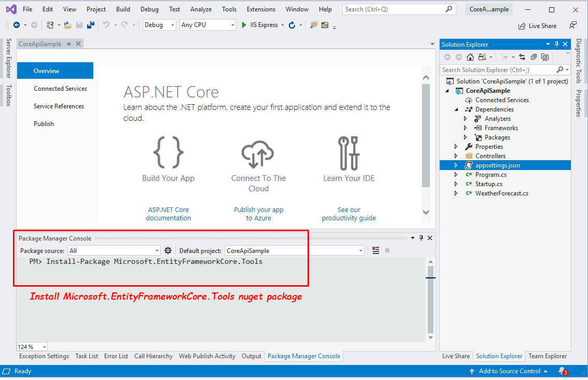This screenshot has width=588, height=380.
Task: Select WeatherForecast.cs in Solution Explorer
Action: [502, 193]
